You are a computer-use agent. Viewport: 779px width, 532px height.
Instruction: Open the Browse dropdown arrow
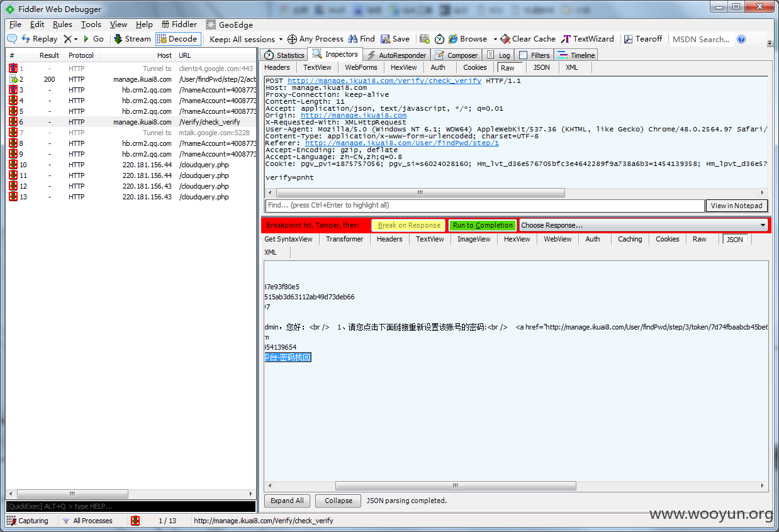[495, 39]
